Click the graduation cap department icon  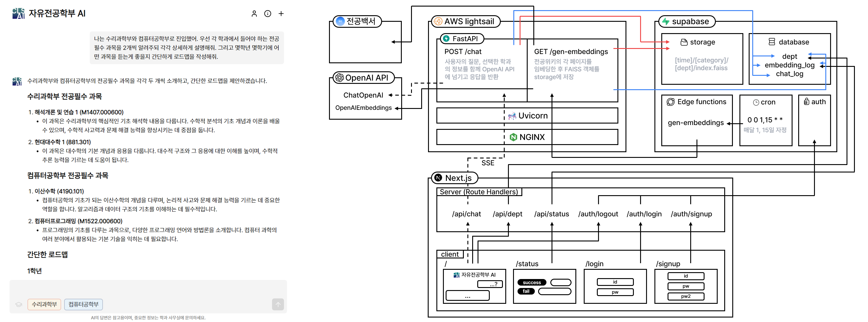tap(18, 304)
